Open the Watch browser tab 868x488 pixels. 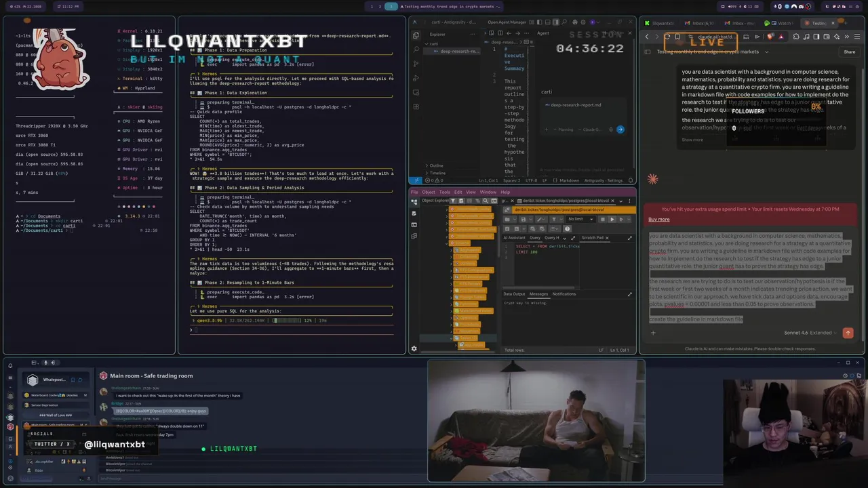click(x=778, y=23)
